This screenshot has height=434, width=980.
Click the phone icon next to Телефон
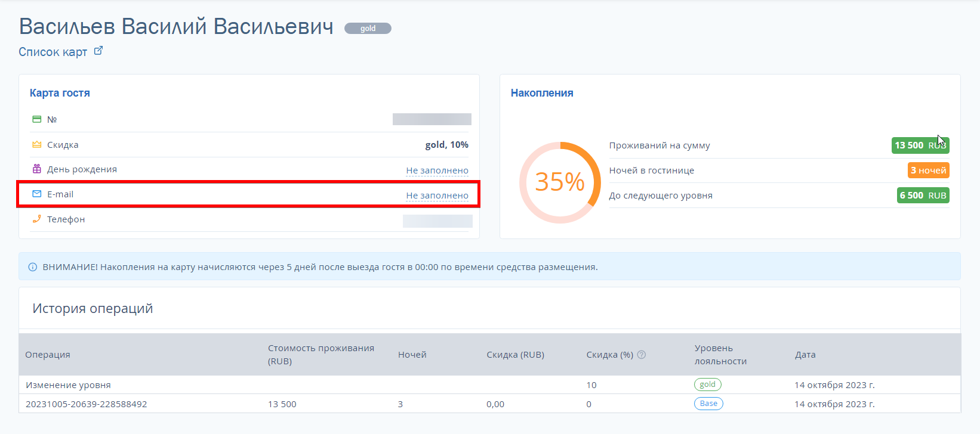click(x=36, y=219)
